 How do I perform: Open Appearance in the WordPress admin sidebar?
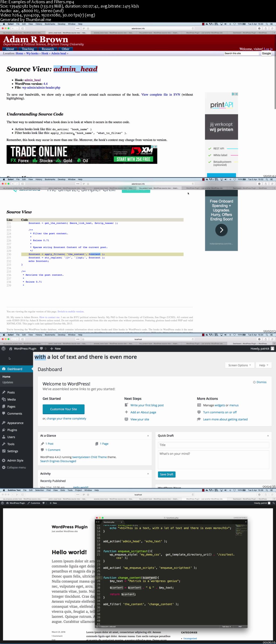click(x=15, y=423)
